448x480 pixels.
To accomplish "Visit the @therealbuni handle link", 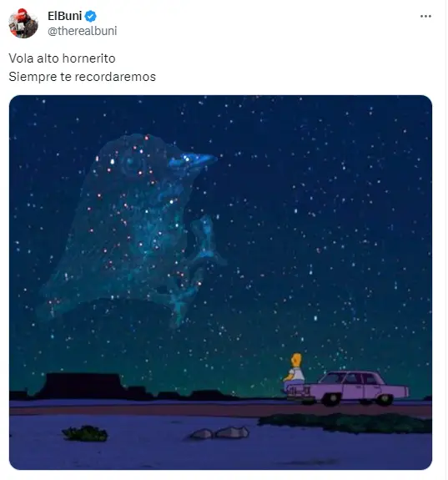I will tap(83, 31).
